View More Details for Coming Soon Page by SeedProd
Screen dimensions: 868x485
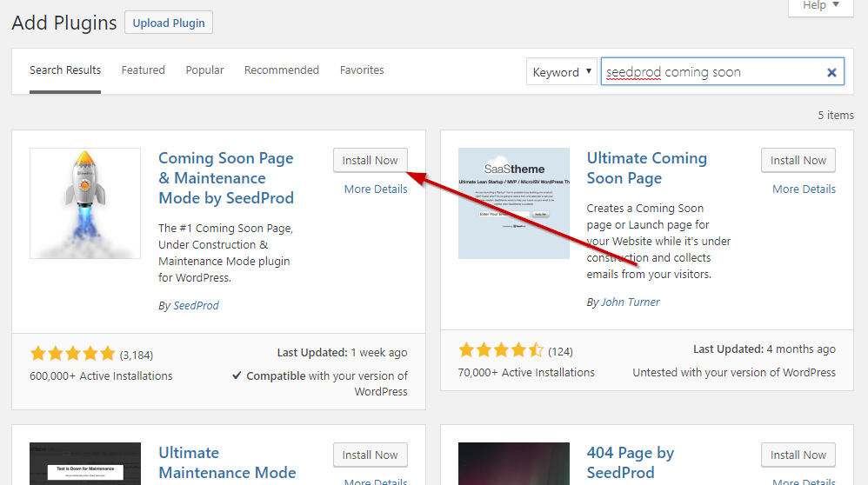coord(376,189)
